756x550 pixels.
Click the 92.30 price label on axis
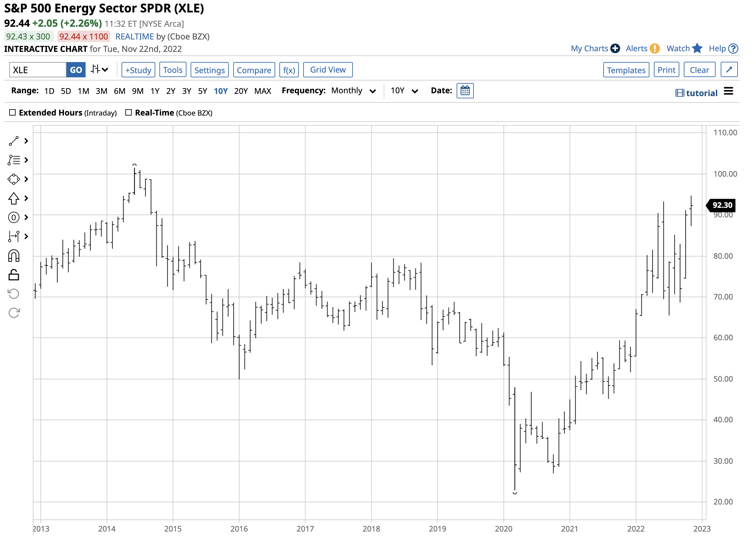[721, 205]
